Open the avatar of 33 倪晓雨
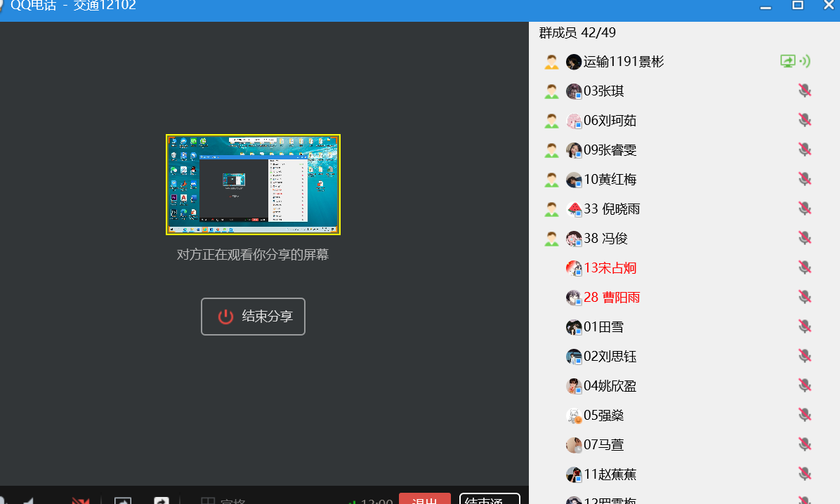This screenshot has height=504, width=840. tap(574, 209)
